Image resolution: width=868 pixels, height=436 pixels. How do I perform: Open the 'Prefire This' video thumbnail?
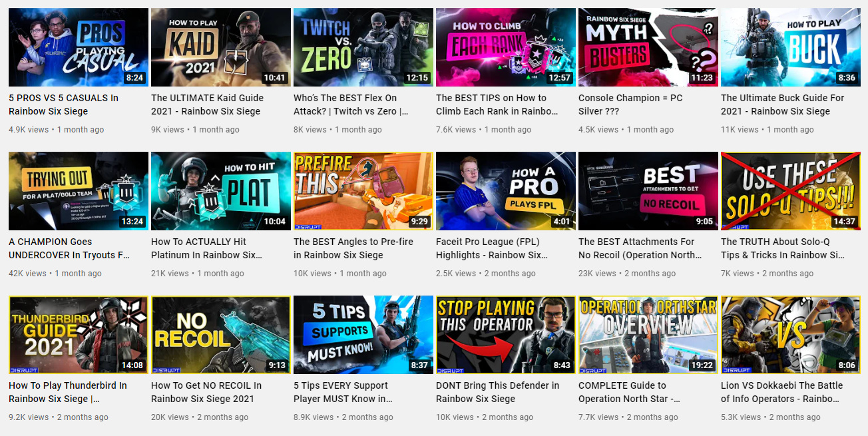(363, 191)
